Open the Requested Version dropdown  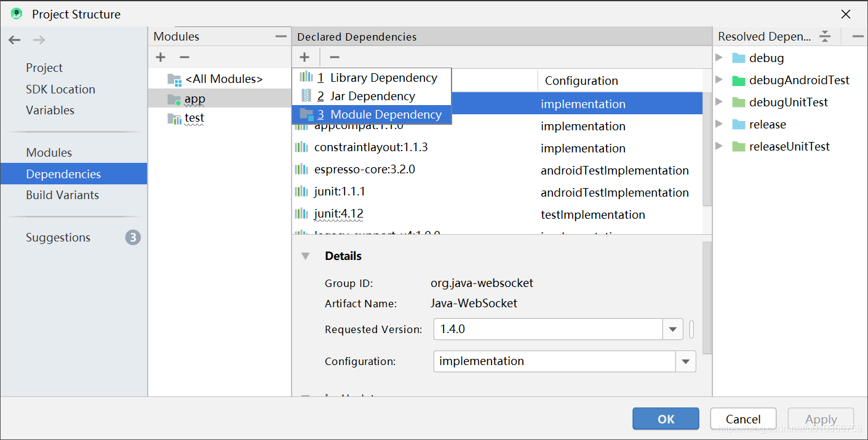pos(672,329)
